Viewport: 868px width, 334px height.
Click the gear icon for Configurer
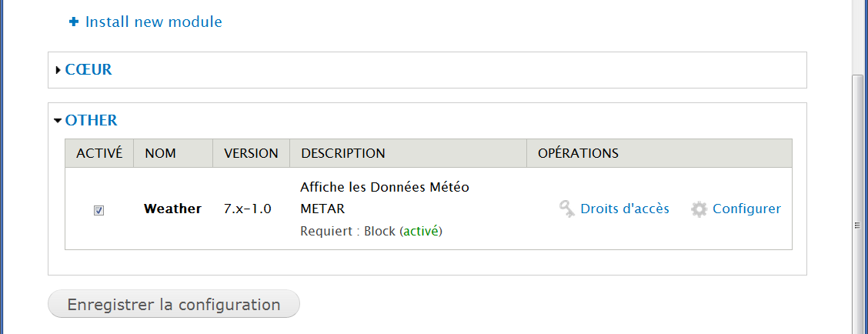[699, 209]
